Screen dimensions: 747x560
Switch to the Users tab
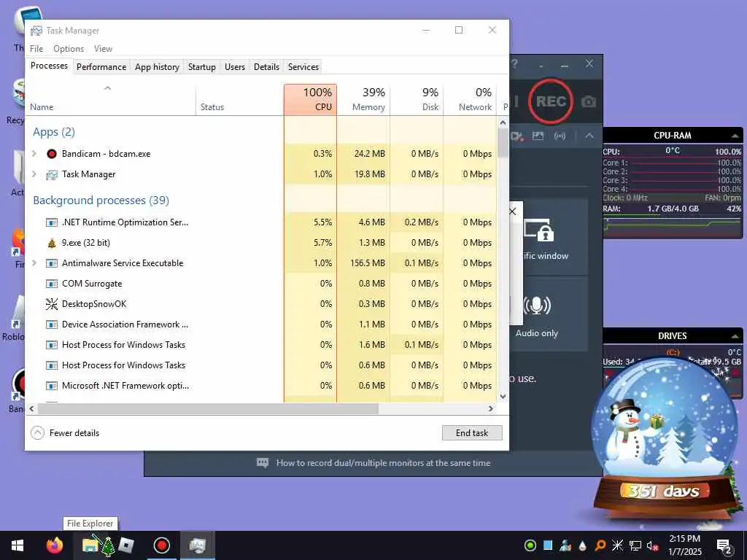pyautogui.click(x=234, y=66)
